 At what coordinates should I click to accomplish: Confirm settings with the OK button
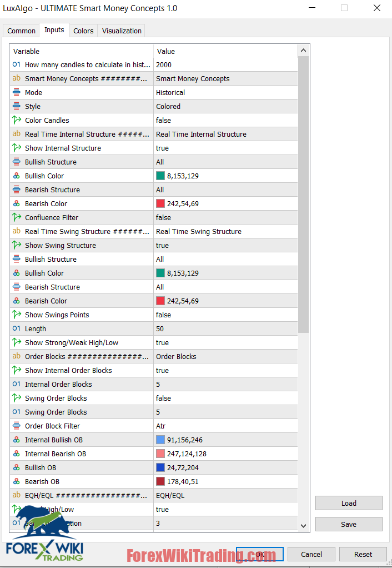coord(259,554)
